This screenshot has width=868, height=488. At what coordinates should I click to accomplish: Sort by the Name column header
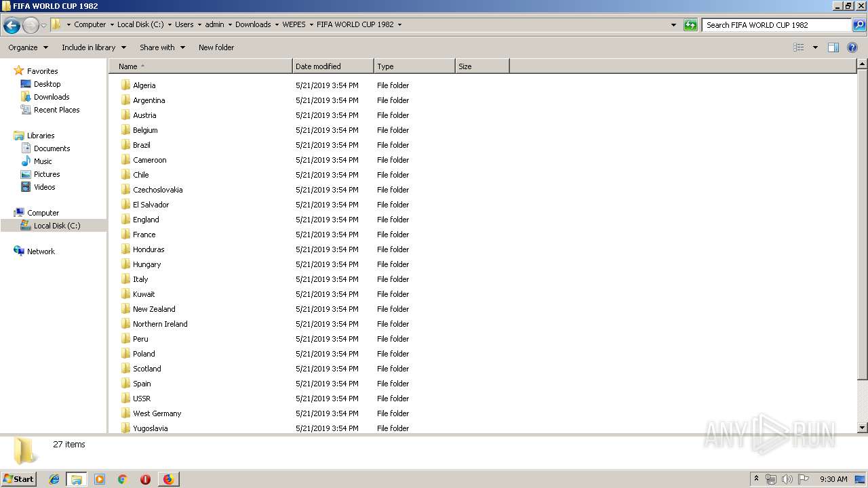coord(201,66)
